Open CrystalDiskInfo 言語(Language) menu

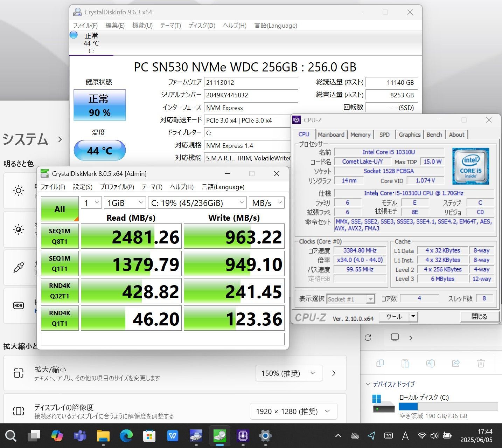pyautogui.click(x=276, y=25)
